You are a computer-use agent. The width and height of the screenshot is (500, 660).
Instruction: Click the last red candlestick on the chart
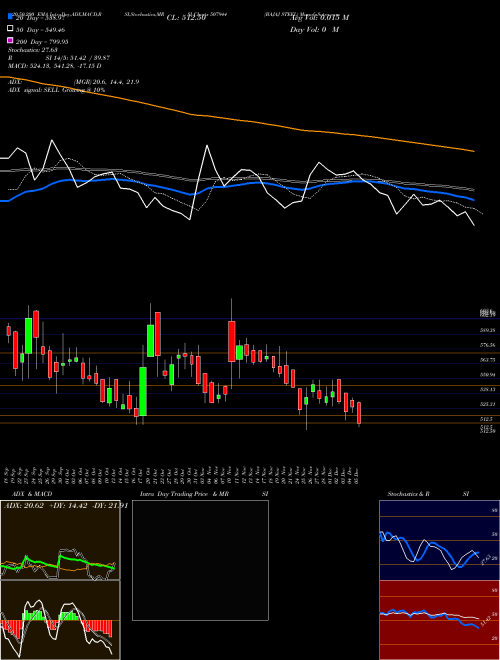pos(359,413)
